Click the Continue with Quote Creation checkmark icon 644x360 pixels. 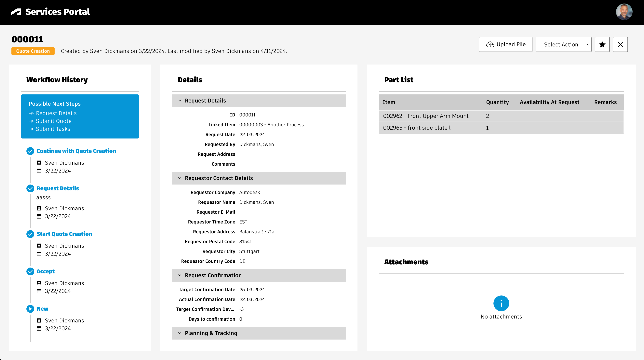30,151
